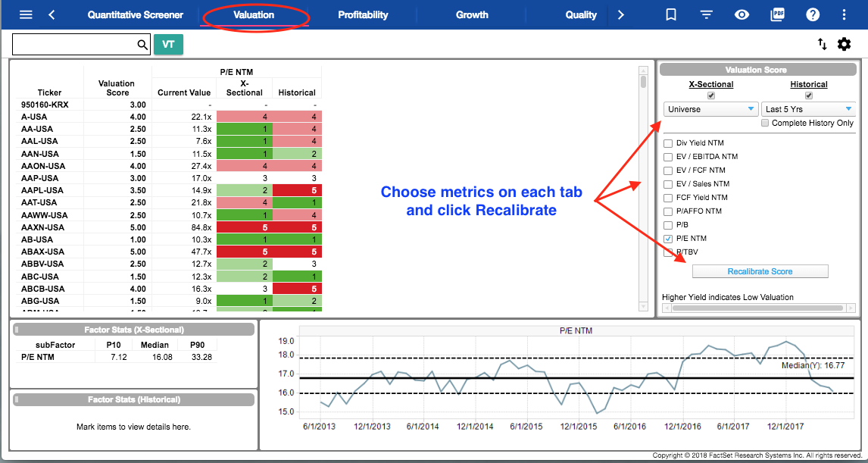Check EV / Sales NTM metric
The height and width of the screenshot is (463, 868).
[668, 184]
